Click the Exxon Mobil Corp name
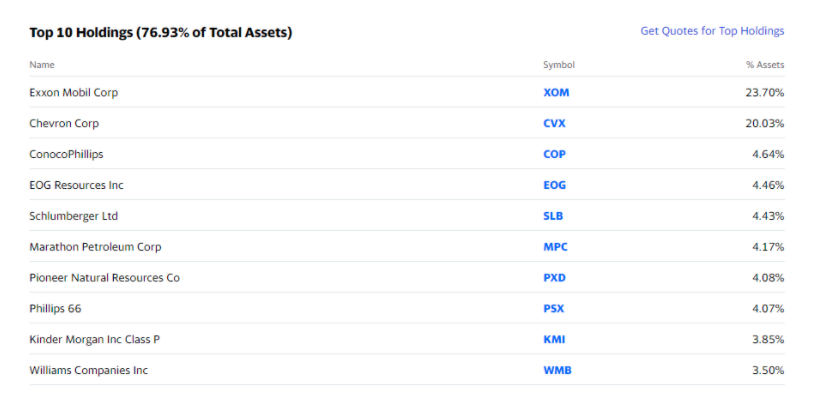This screenshot has height=419, width=814. 74,92
